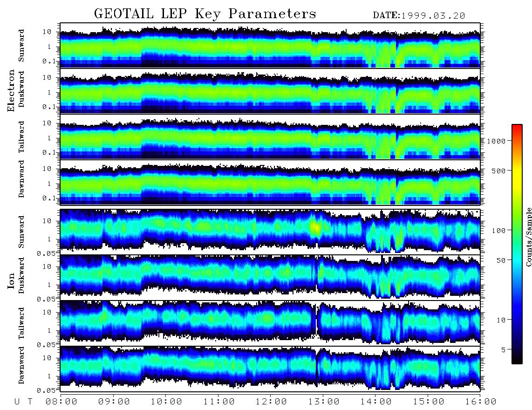The height and width of the screenshot is (410, 532).
Task: Click the 13:00 time tick label
Action: click(324, 402)
